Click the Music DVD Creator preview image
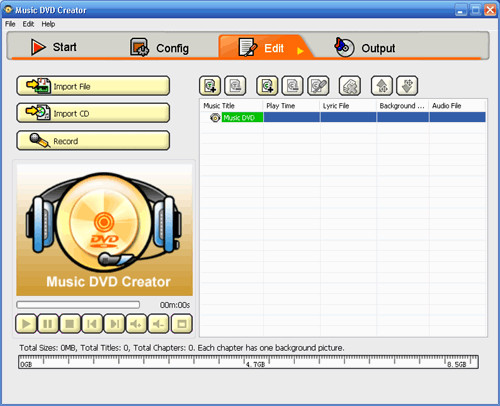Viewport: 500px width, 406px height. pyautogui.click(x=104, y=230)
